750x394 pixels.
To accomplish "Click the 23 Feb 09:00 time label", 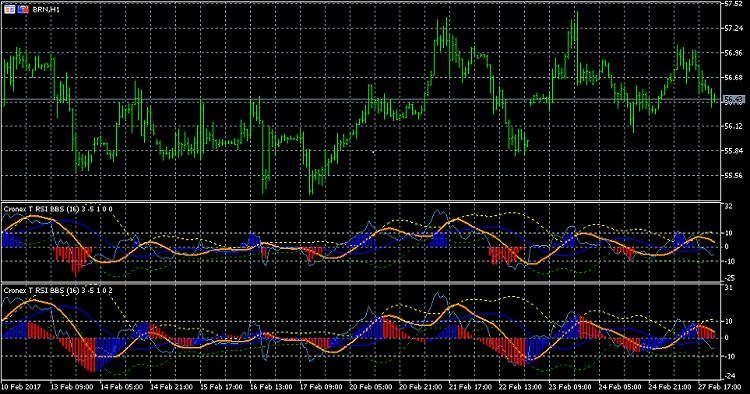I will point(570,387).
